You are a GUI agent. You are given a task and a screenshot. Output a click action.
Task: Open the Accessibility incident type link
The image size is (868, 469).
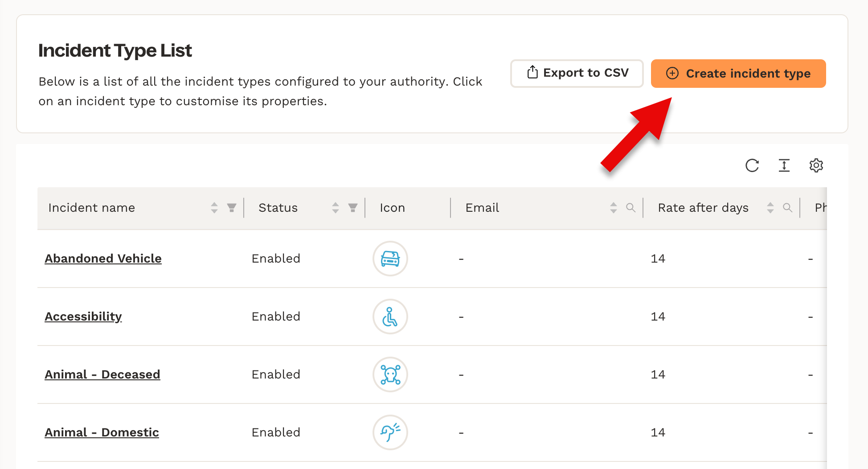click(x=83, y=317)
